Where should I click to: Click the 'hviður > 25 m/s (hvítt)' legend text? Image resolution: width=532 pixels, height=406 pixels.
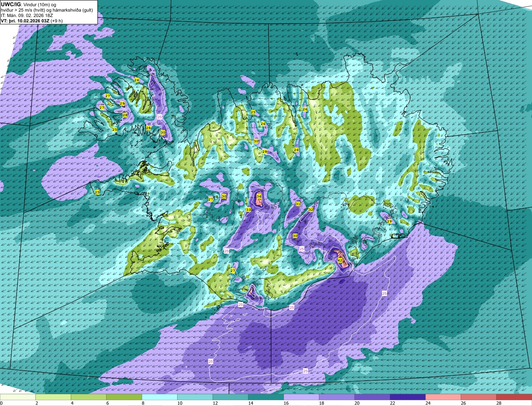[22, 10]
